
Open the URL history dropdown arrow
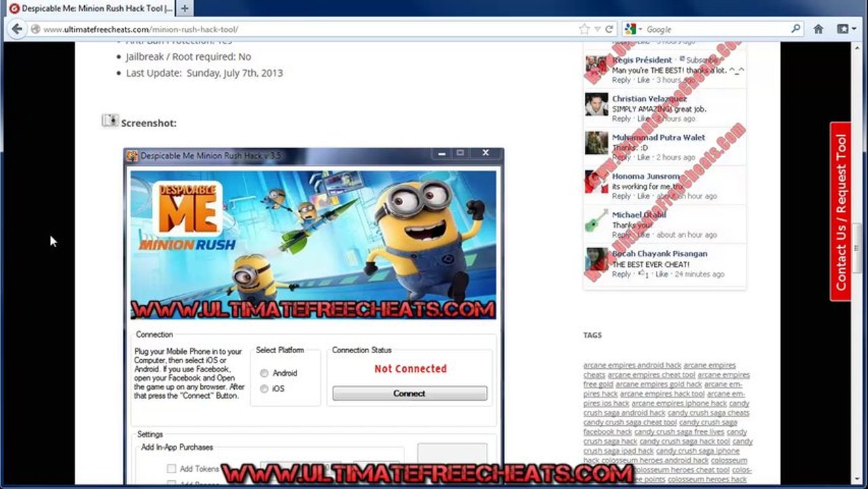pyautogui.click(x=597, y=29)
